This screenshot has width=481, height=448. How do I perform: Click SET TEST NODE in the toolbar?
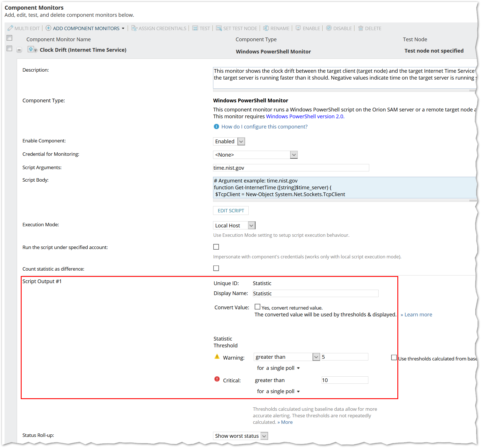(240, 28)
